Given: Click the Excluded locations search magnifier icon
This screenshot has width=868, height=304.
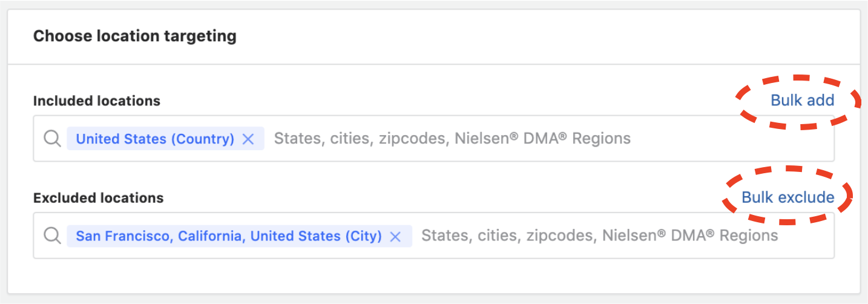Looking at the screenshot, I should 53,236.
